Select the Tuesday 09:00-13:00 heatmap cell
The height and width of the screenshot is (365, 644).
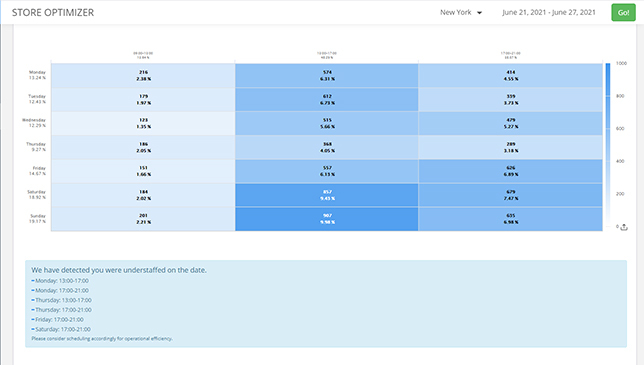[143, 99]
